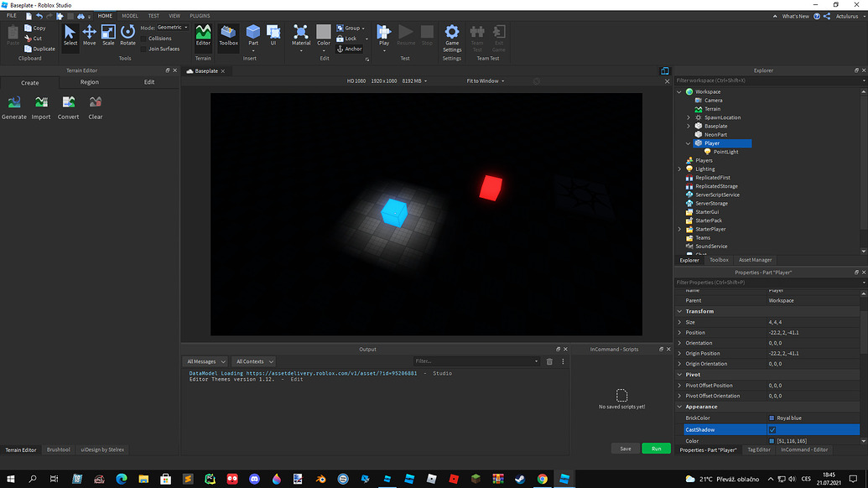
Task: Collapse the Appearance property section
Action: pyautogui.click(x=680, y=407)
